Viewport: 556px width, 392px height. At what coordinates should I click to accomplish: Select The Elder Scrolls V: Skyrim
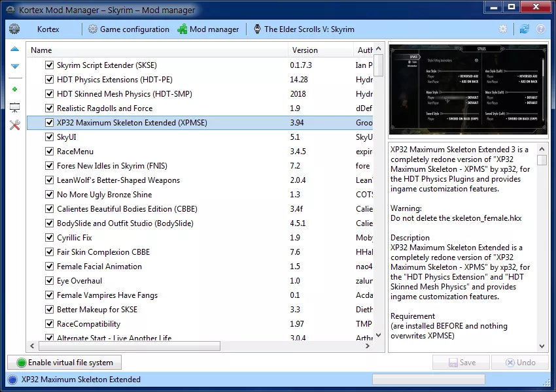pos(304,29)
